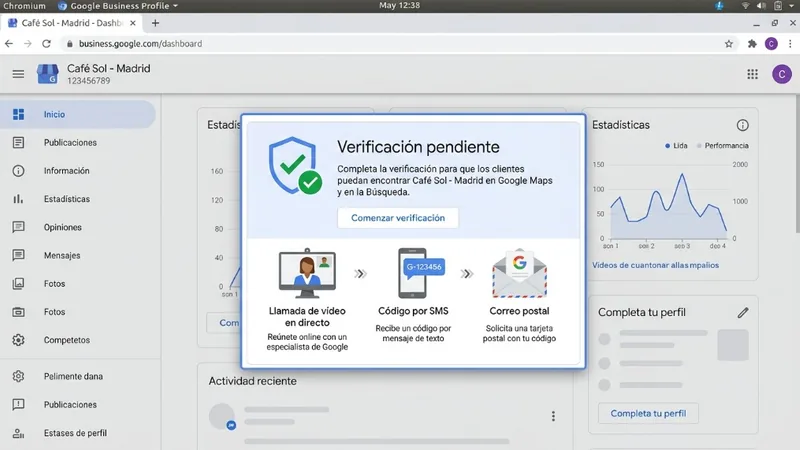Click Correo postal label

point(519,311)
